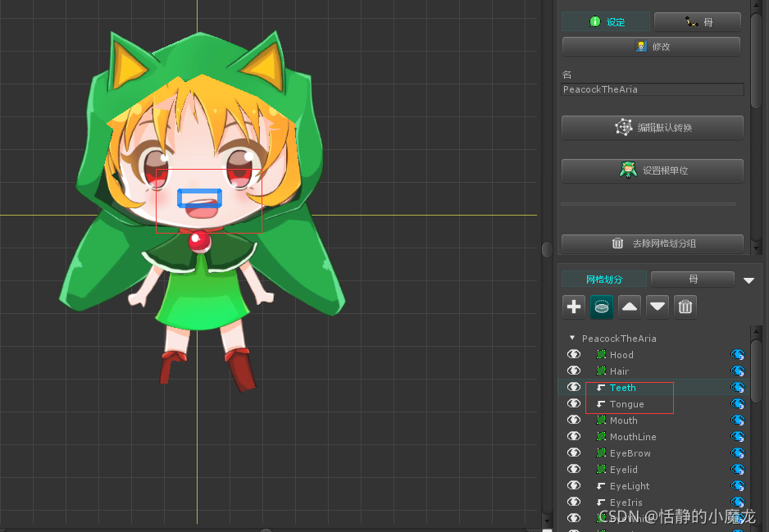The width and height of the screenshot is (769, 532).
Task: Click blue eye icon right of Hood
Action: click(738, 354)
